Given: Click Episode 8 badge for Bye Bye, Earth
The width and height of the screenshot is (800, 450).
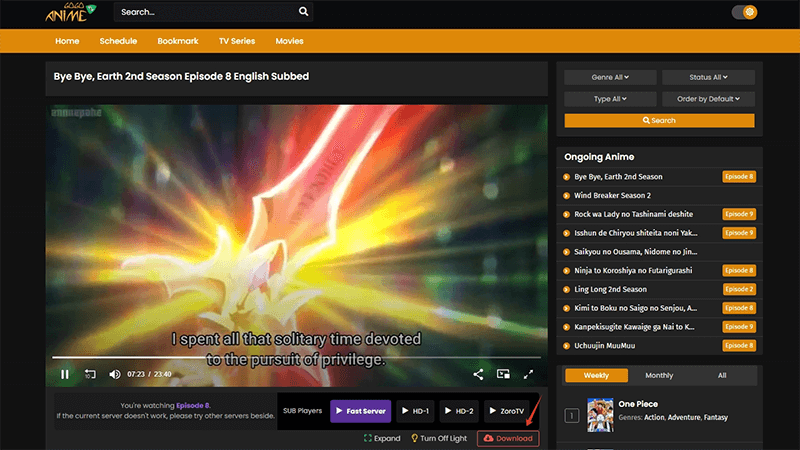Looking at the screenshot, I should pos(739,177).
